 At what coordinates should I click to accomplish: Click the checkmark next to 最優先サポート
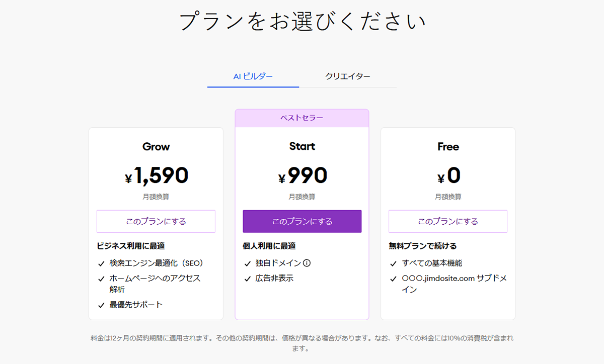pyautogui.click(x=101, y=305)
